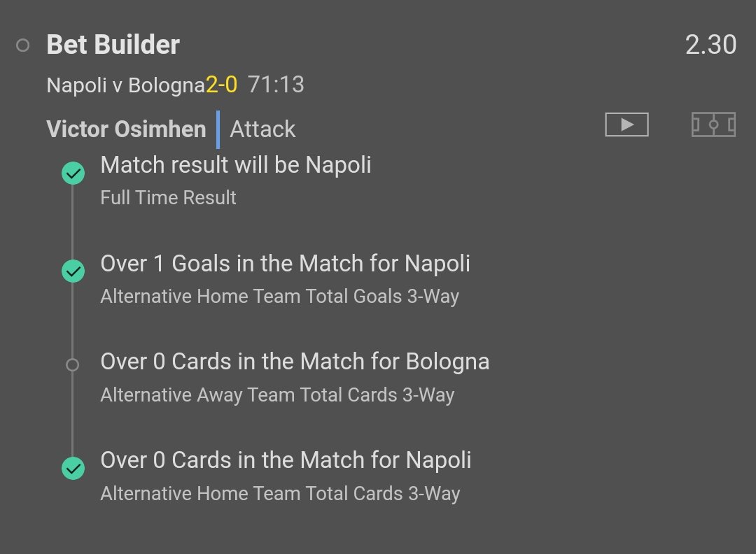The width and height of the screenshot is (756, 554).
Task: Select the 'Match result will be Napoli' leg
Action: point(236,165)
